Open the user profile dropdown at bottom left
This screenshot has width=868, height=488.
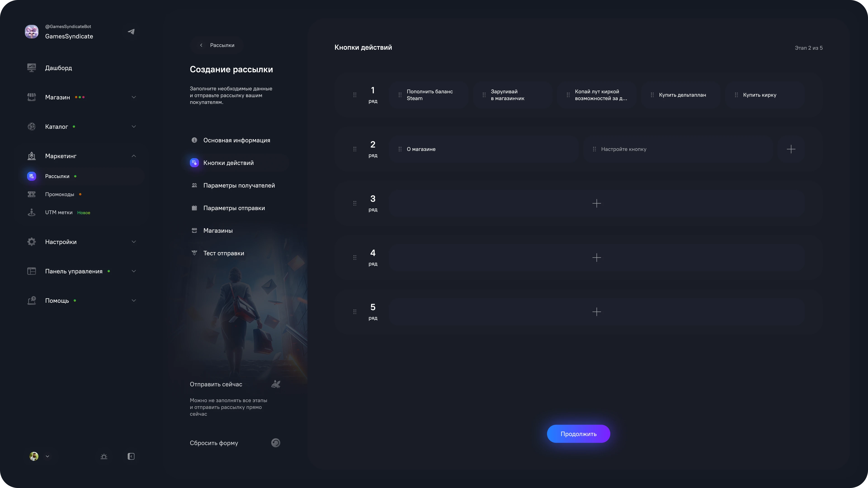click(x=39, y=456)
